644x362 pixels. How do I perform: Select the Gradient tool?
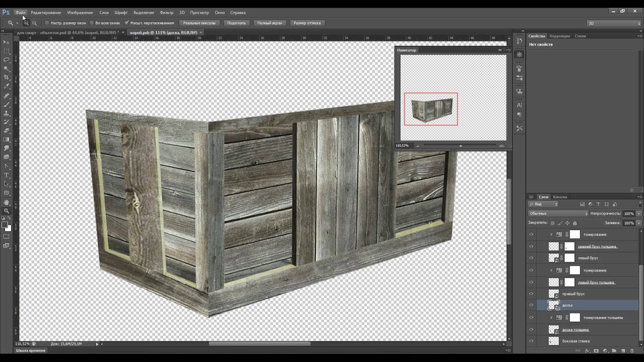pos(7,140)
